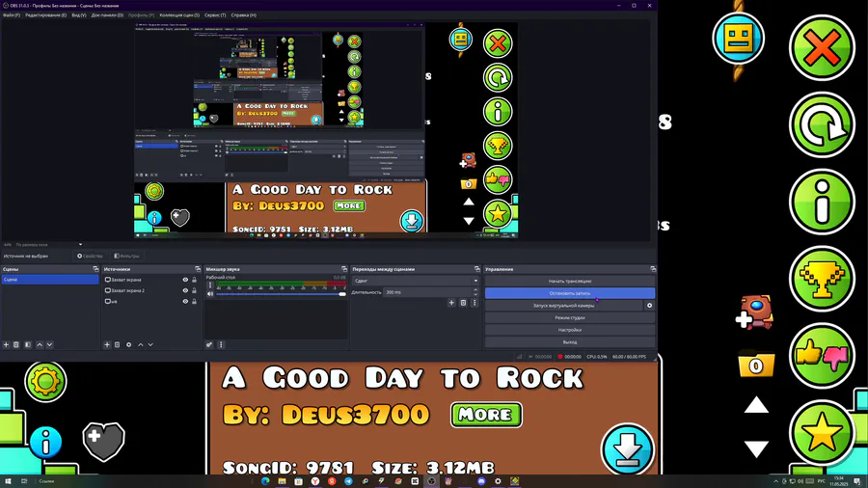Show hidden system tray icons chevron

pos(775,481)
